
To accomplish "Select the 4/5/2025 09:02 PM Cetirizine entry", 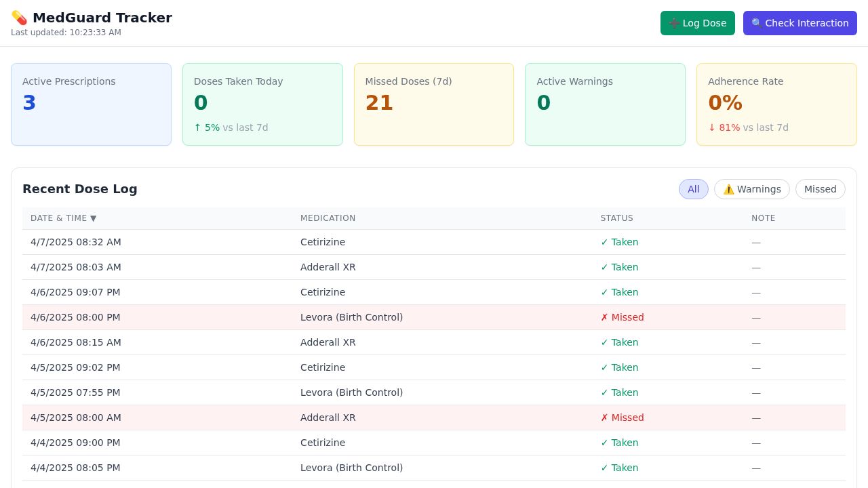I will coord(434,367).
